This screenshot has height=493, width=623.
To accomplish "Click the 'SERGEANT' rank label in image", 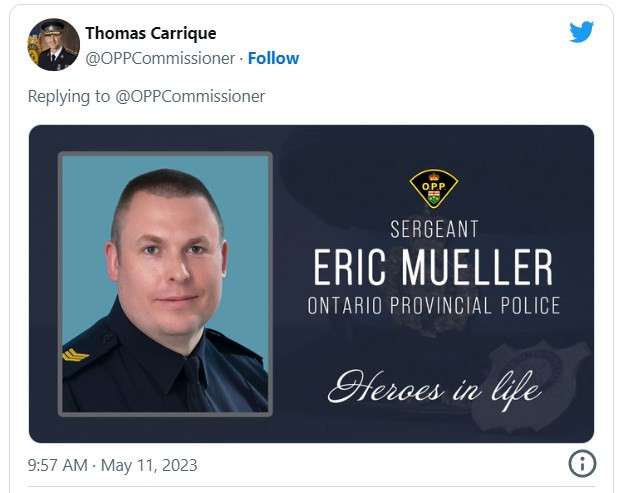I will 434,230.
